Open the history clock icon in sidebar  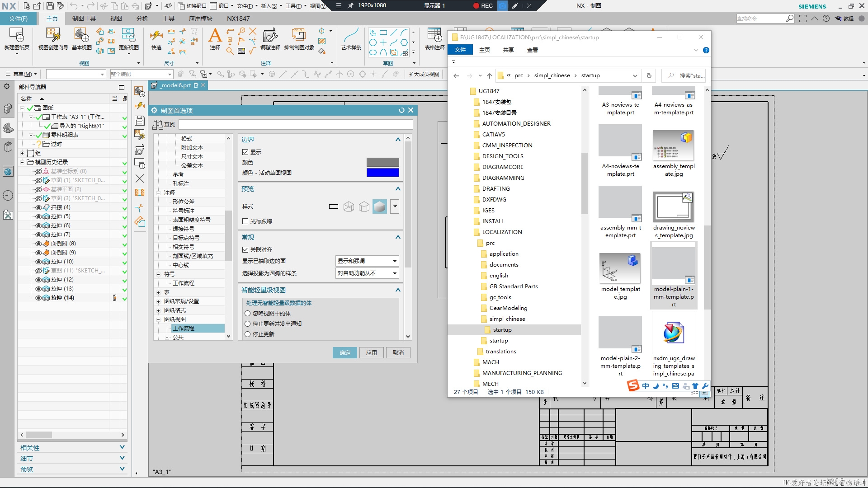point(8,195)
